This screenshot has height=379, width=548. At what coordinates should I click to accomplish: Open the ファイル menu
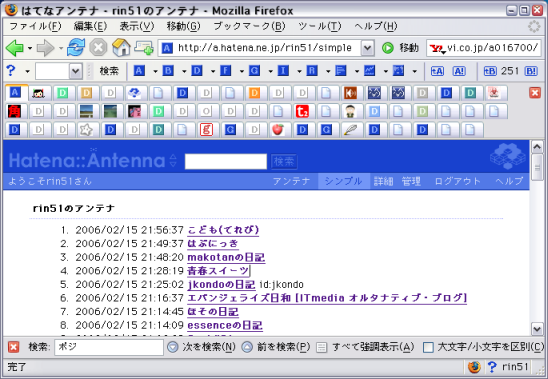coord(35,26)
